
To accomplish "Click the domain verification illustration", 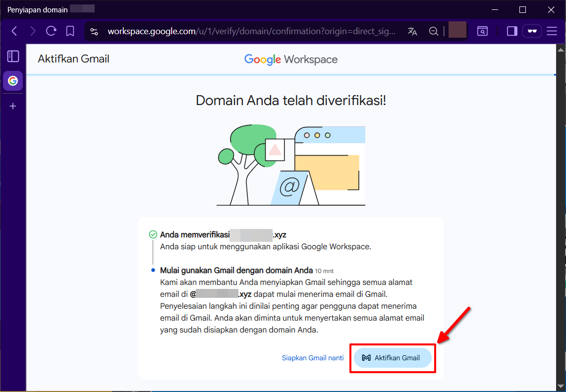I will [291, 166].
